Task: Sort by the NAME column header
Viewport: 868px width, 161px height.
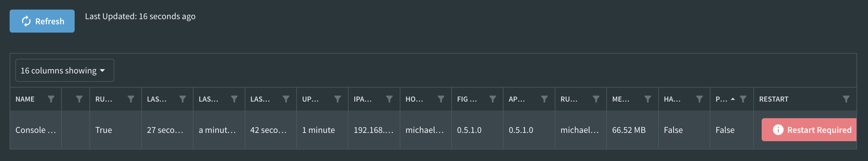Action: pyautogui.click(x=25, y=99)
